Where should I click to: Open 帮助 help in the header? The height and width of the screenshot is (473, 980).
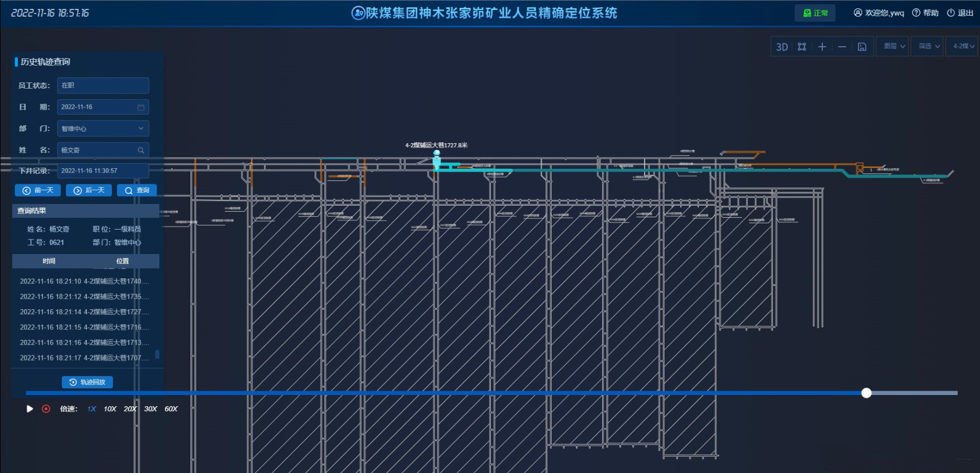pos(925,13)
